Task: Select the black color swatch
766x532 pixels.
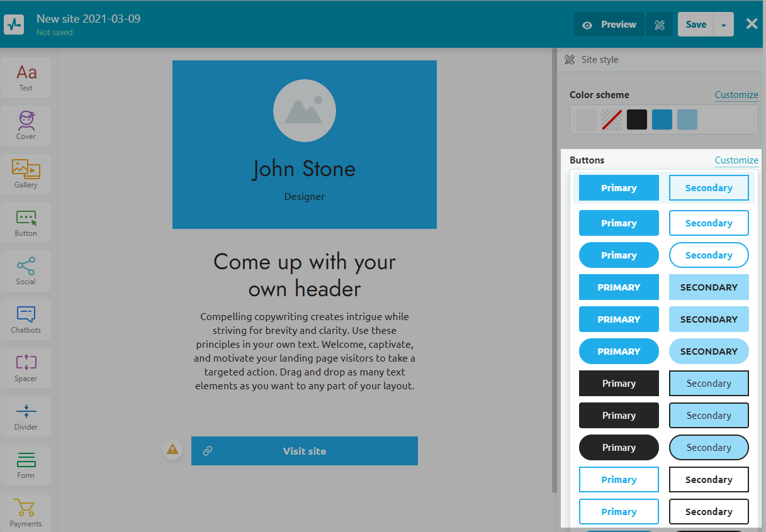Action: [x=637, y=119]
